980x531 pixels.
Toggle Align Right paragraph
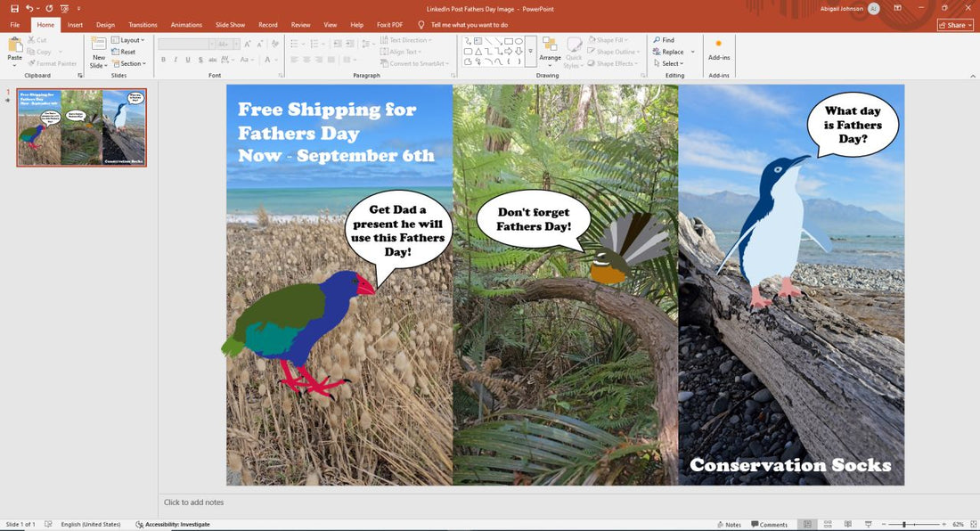[x=319, y=60]
